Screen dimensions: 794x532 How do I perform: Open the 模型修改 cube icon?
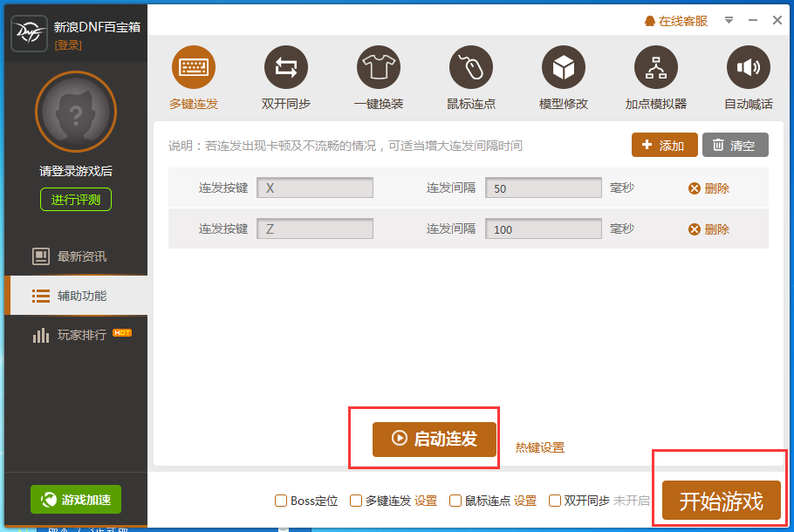[564, 67]
